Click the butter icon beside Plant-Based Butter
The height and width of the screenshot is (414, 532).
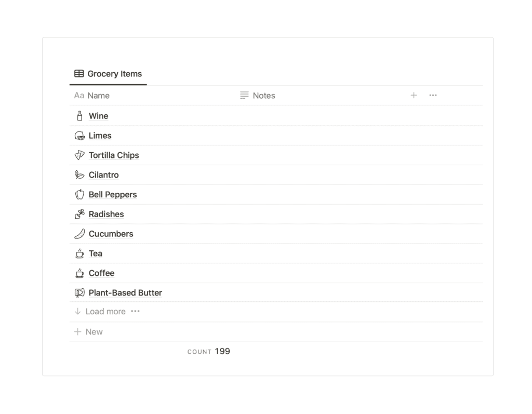(x=79, y=292)
